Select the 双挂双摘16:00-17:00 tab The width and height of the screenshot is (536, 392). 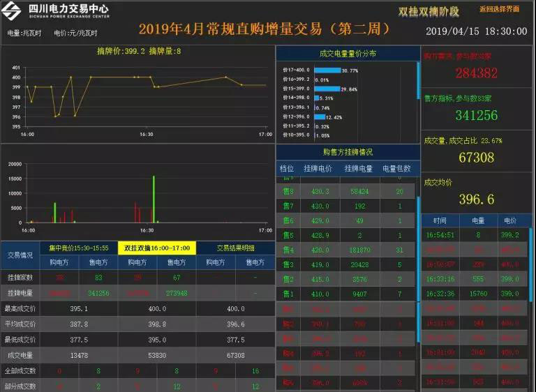click(x=157, y=248)
